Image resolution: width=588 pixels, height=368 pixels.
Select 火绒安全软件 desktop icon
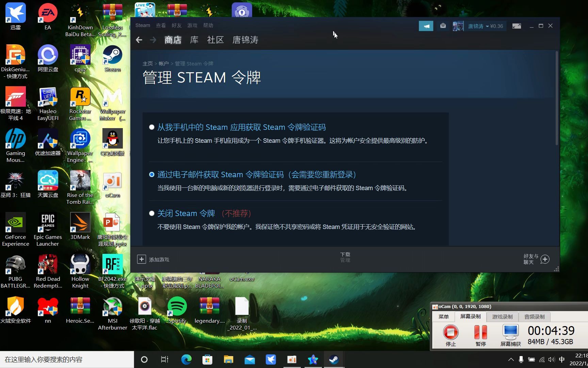(15, 310)
